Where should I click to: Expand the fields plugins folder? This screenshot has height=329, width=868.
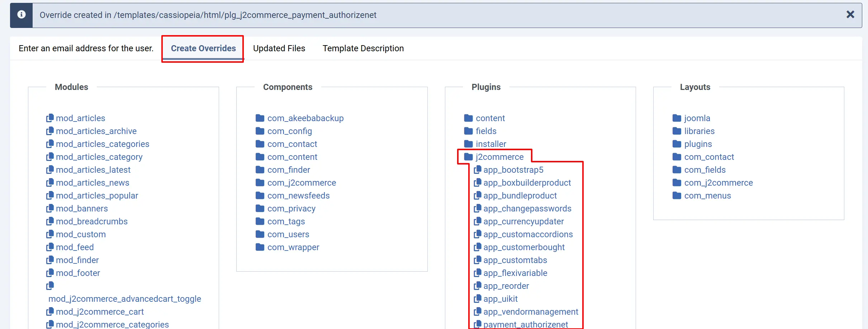tap(480, 131)
